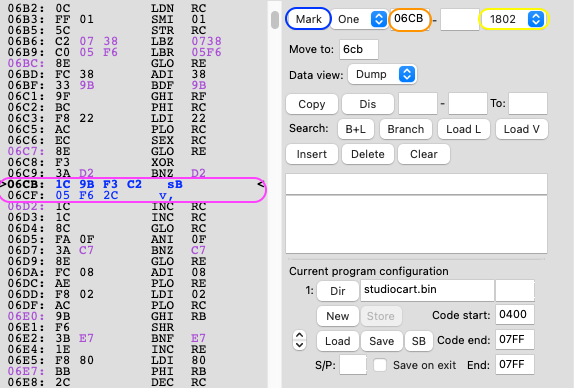
Task: Toggle the Save on exit checkbox
Action: point(380,365)
